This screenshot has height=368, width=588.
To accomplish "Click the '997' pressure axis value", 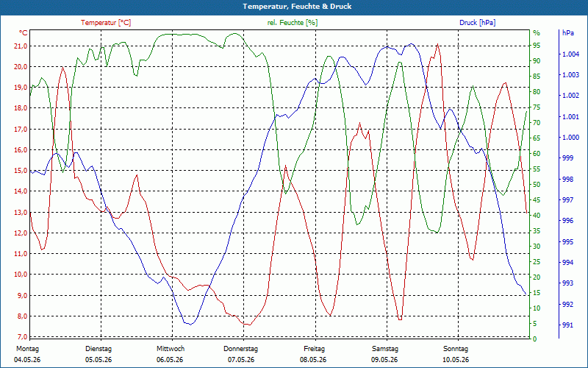I will pos(567,199).
